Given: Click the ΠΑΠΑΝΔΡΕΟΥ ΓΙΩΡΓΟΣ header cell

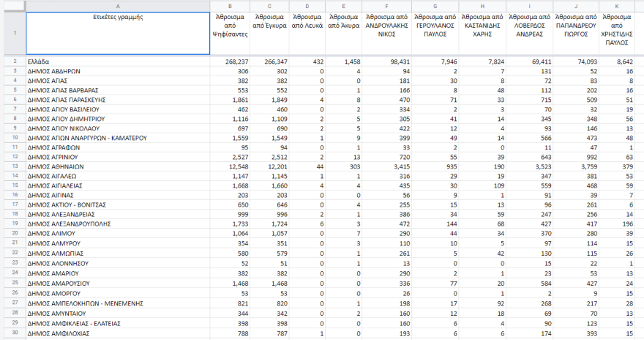Looking at the screenshot, I should [x=575, y=33].
